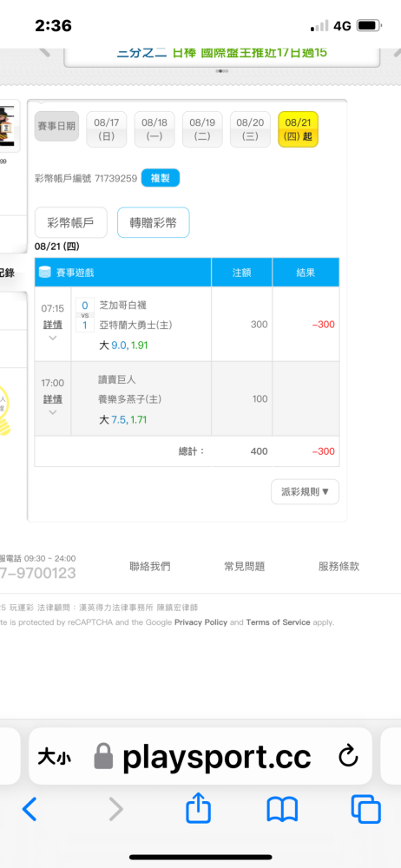The width and height of the screenshot is (401, 868).
Task: Open 彩幣帳戶 button
Action: point(70,222)
